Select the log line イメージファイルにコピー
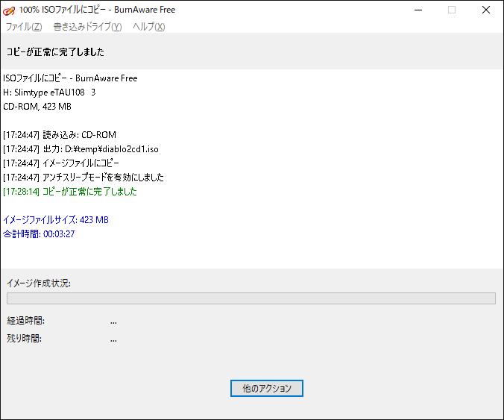Viewport: 504px width, 420px height. coord(61,163)
